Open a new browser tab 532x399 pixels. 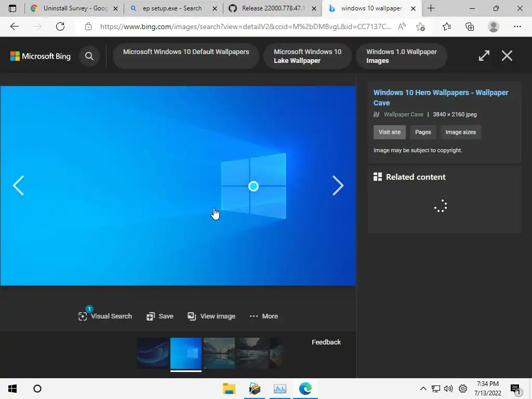point(431,8)
